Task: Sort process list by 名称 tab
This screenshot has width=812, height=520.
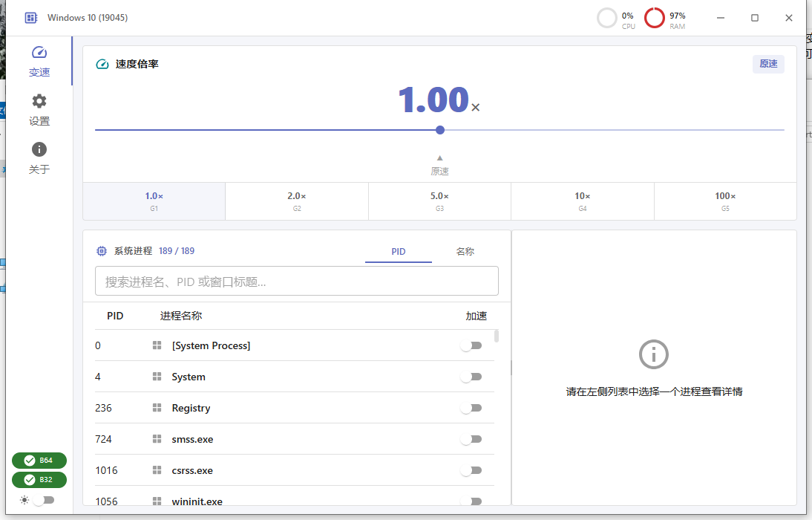Action: [x=465, y=251]
